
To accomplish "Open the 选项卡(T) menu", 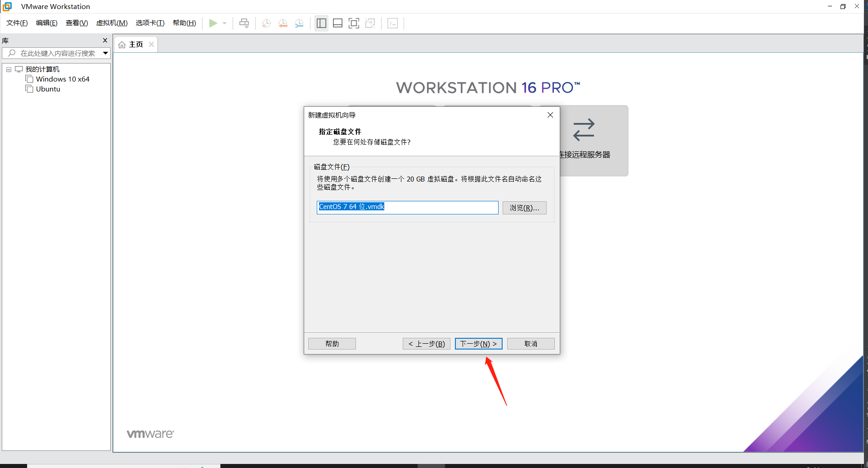I will point(150,23).
